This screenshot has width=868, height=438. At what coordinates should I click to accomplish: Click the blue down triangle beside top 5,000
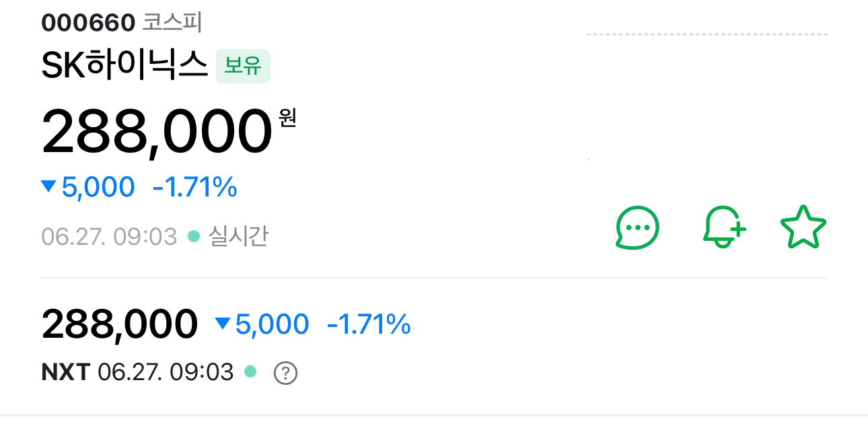[48, 186]
